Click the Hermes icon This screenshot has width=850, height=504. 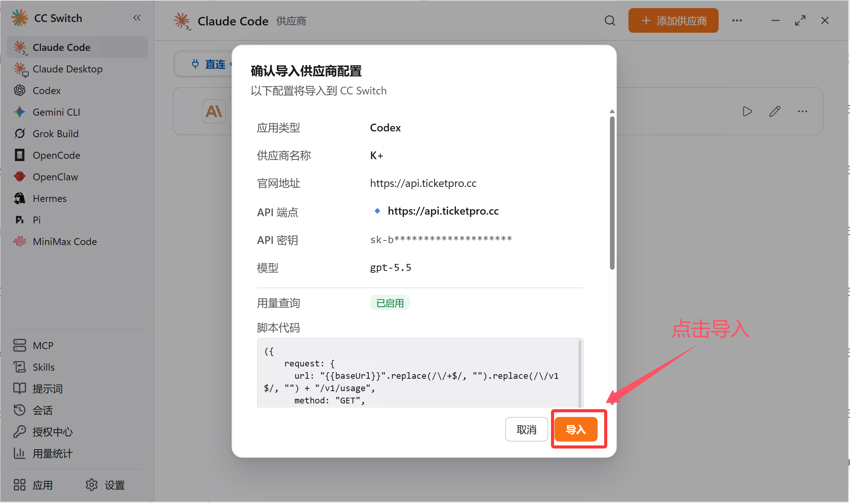(20, 198)
